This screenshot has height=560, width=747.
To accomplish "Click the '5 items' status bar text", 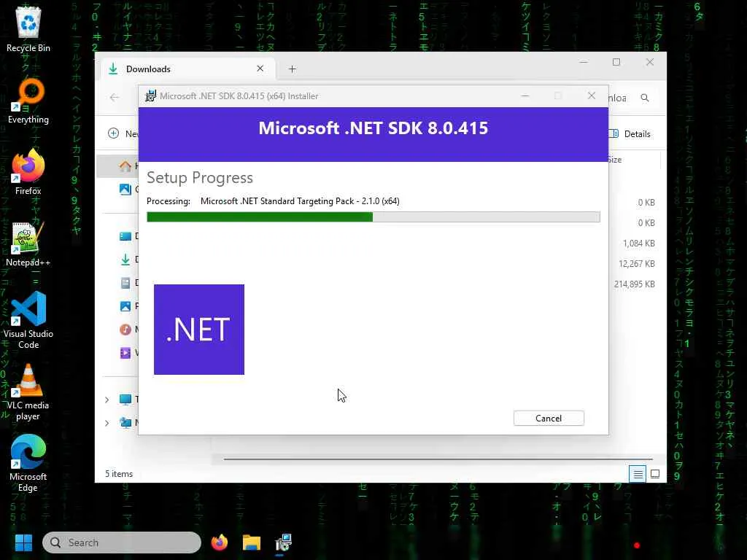I will [x=119, y=474].
